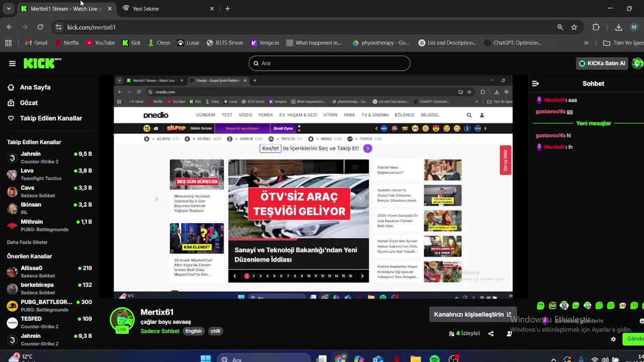Click KICKs Satın Al button

(602, 63)
